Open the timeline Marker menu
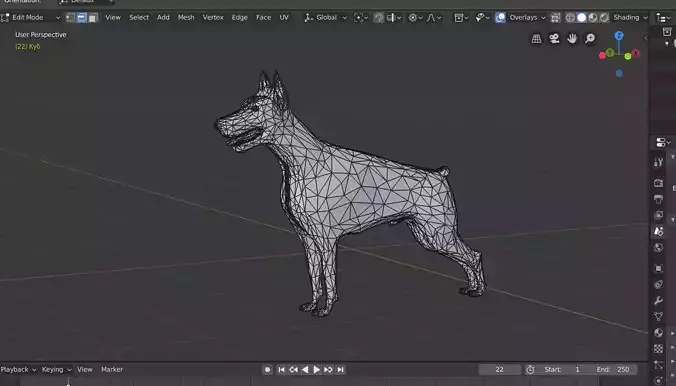This screenshot has height=386, width=676. pos(112,370)
